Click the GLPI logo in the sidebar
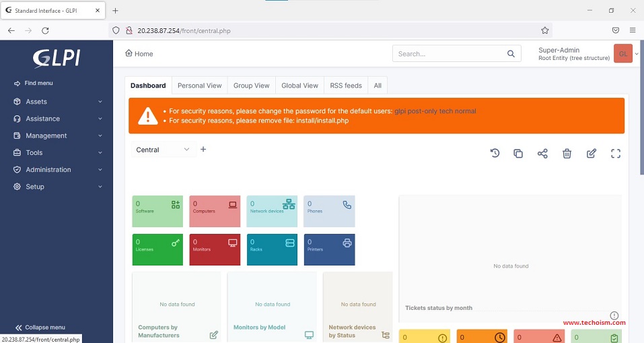 click(57, 58)
